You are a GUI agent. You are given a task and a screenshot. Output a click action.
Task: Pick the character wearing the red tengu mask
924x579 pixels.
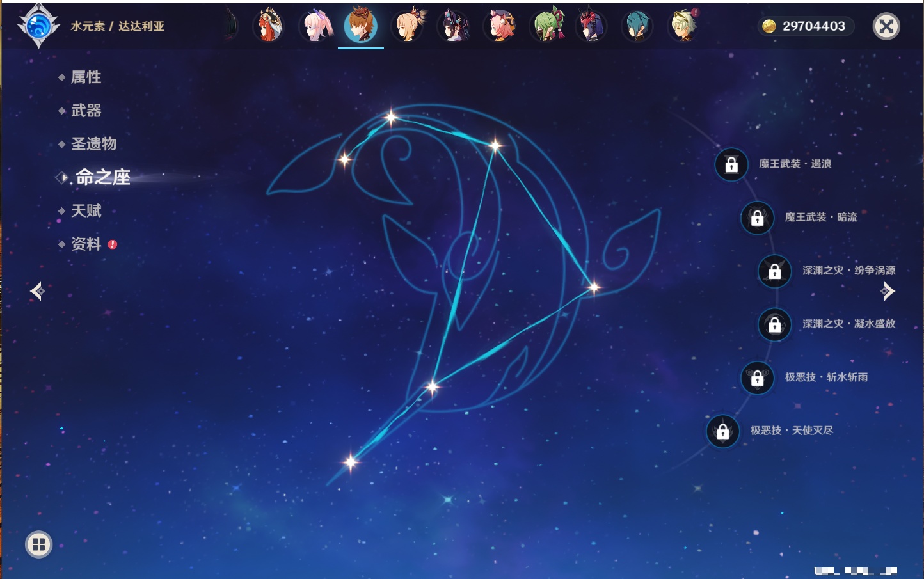[x=591, y=26]
